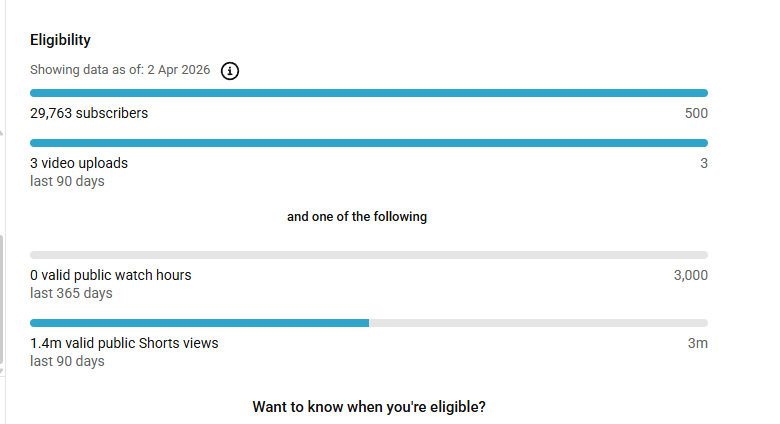780x424 pixels.
Task: Click the "29,763 subscribers" label
Action: coord(89,113)
